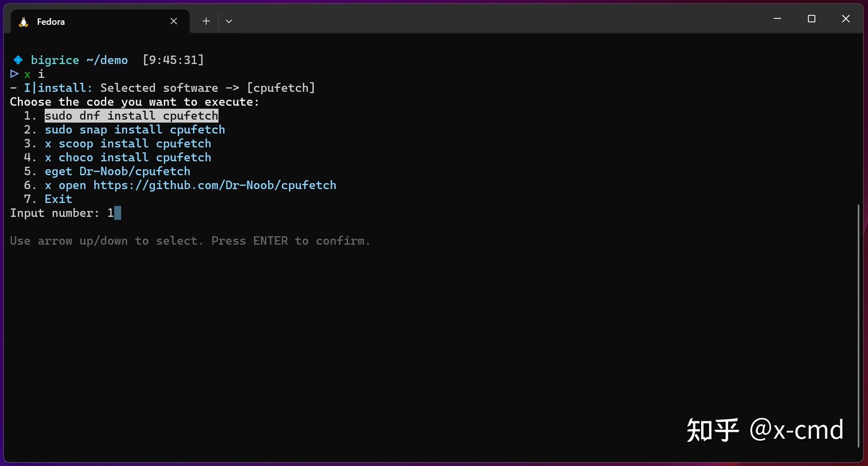Select option 7 Exit

[58, 199]
